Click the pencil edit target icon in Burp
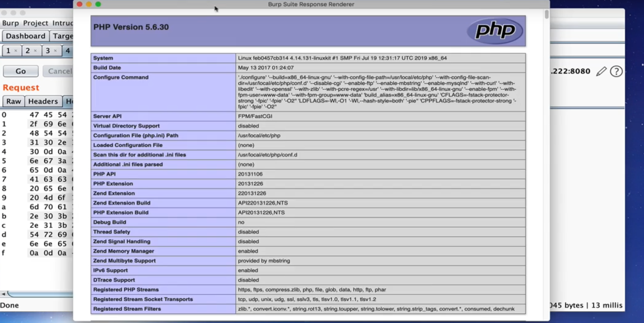Image resolution: width=644 pixels, height=323 pixels. (x=601, y=71)
